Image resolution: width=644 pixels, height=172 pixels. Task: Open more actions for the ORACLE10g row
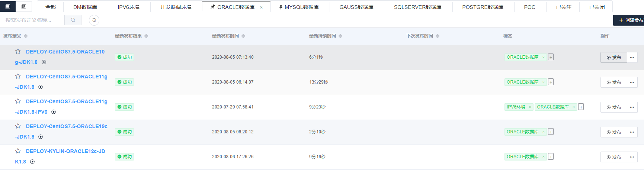click(632, 58)
